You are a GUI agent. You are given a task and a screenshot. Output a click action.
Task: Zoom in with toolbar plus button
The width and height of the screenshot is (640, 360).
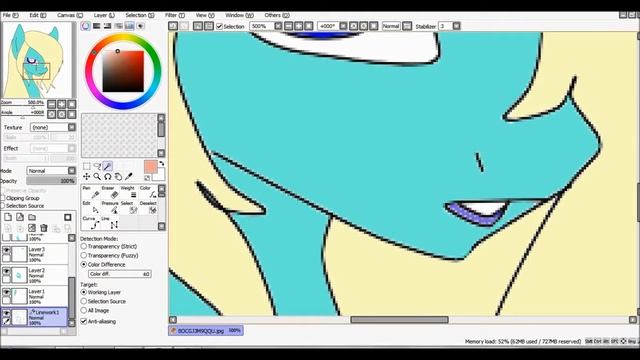(299, 26)
